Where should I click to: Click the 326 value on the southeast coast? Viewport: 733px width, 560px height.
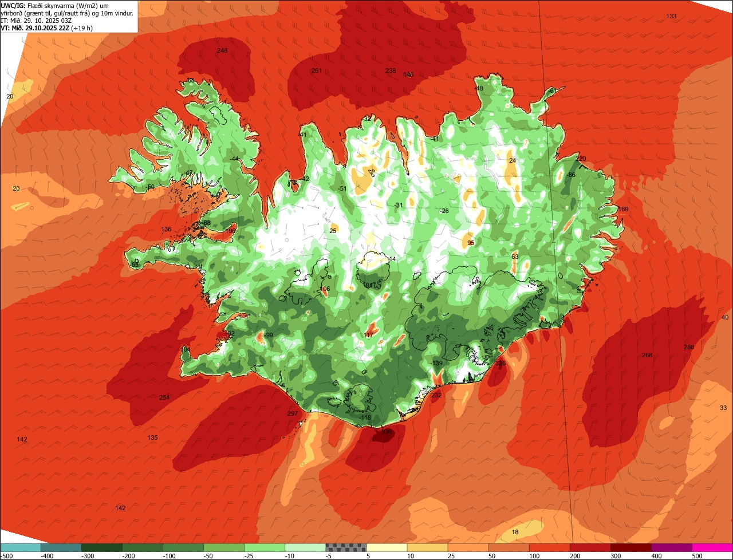pyautogui.click(x=501, y=363)
